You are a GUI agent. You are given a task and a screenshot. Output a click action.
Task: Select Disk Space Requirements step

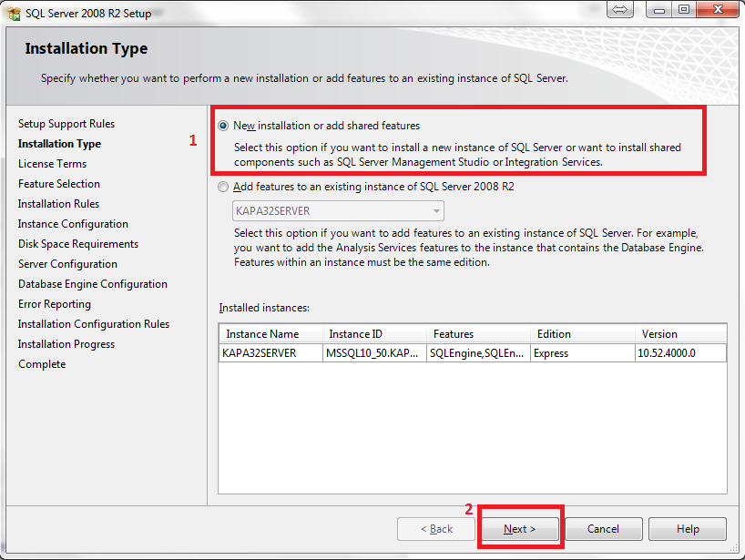click(x=78, y=244)
